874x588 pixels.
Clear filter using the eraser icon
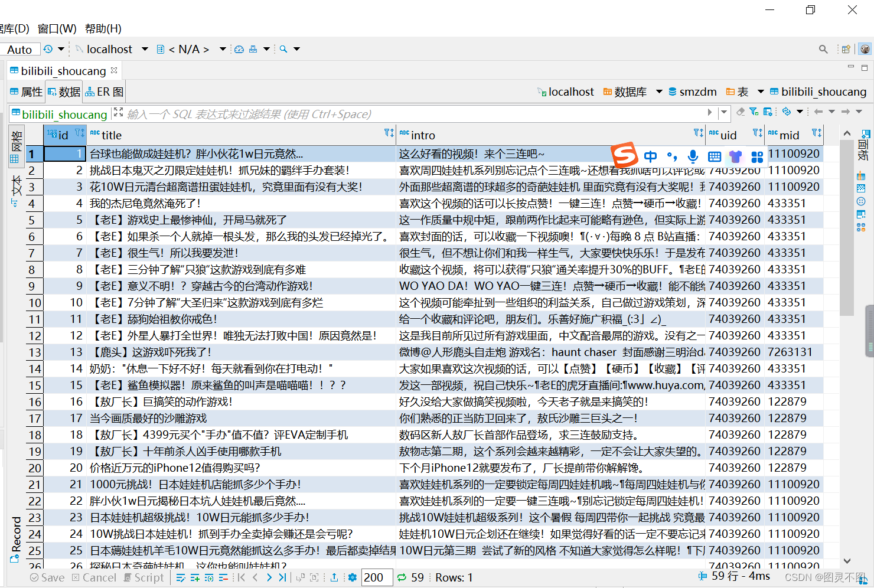741,112
